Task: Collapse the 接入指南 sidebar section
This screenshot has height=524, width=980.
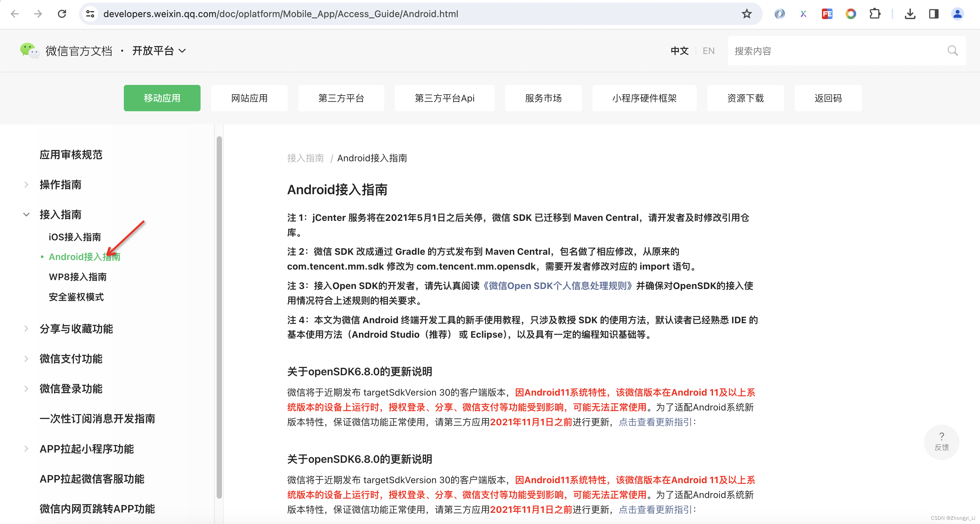Action: point(26,215)
